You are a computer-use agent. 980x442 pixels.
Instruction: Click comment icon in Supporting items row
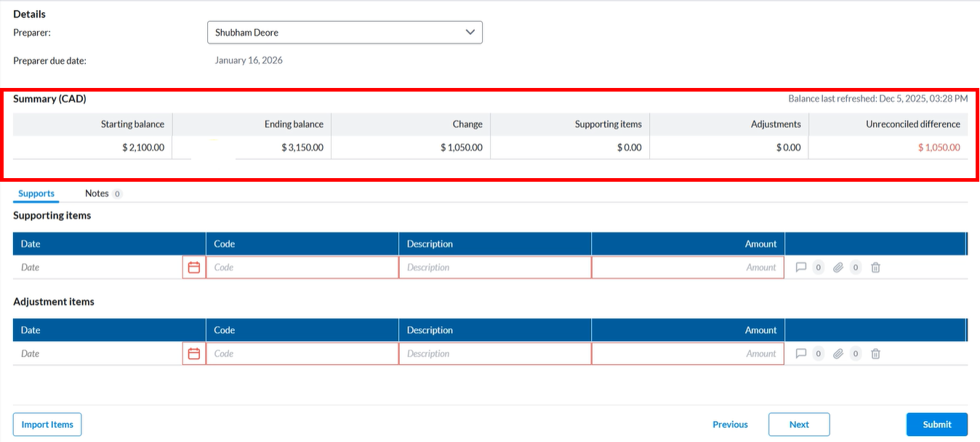[x=801, y=268]
